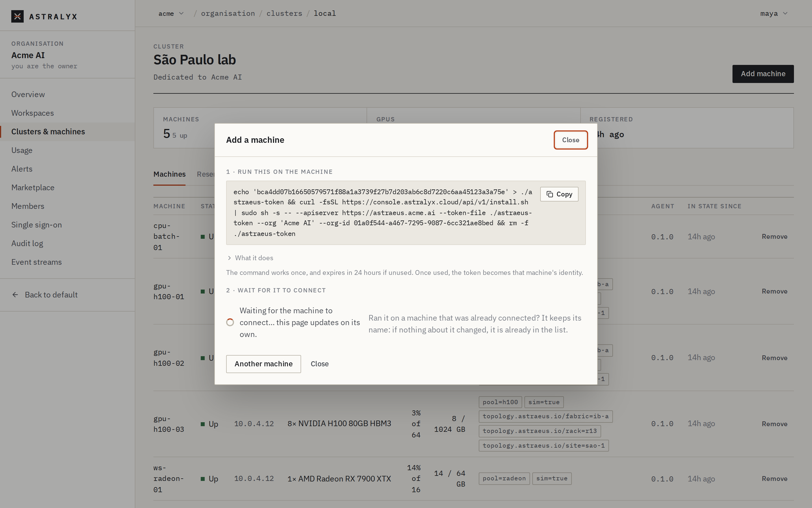Click the topology.astraeus.io/site=sao-1 tag in gpu-h100-03 row
Viewport: 812px width, 508px height.
point(544,446)
